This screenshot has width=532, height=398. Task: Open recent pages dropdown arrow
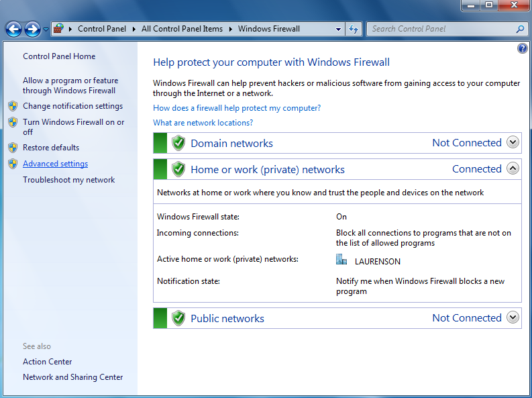pos(46,30)
